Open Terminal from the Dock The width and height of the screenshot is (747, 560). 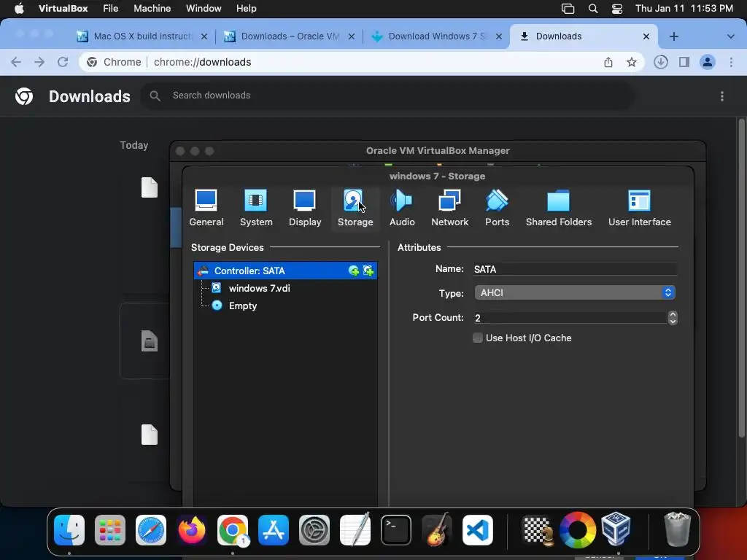396,530
